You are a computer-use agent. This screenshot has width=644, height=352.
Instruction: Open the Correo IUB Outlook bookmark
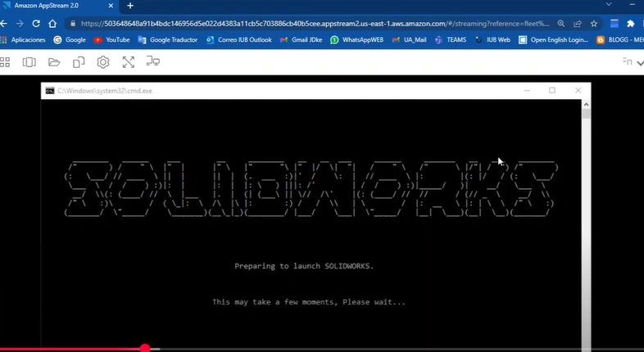[239, 40]
